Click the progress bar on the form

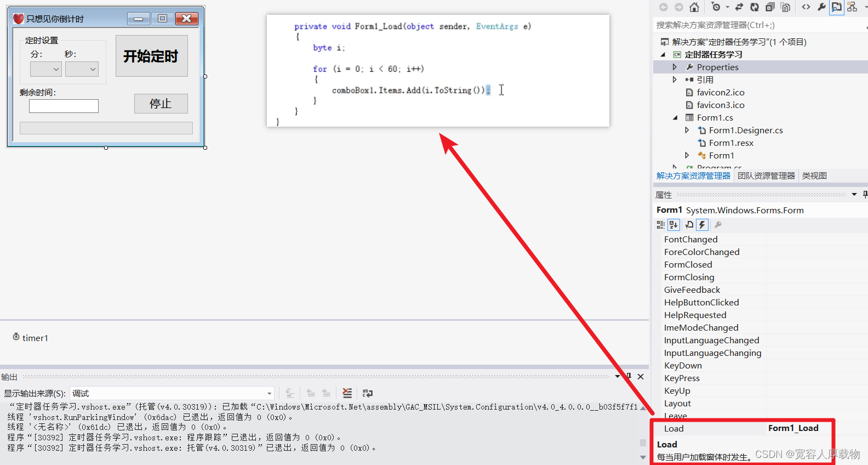coord(106,128)
